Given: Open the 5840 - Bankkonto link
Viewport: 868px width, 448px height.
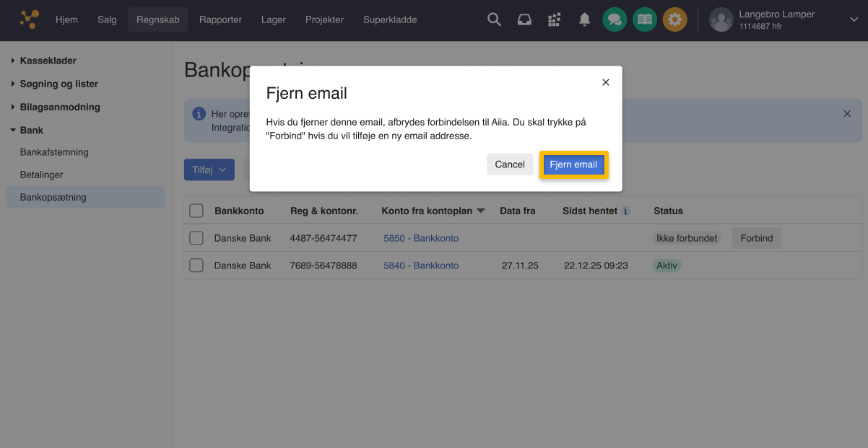Looking at the screenshot, I should pyautogui.click(x=421, y=265).
